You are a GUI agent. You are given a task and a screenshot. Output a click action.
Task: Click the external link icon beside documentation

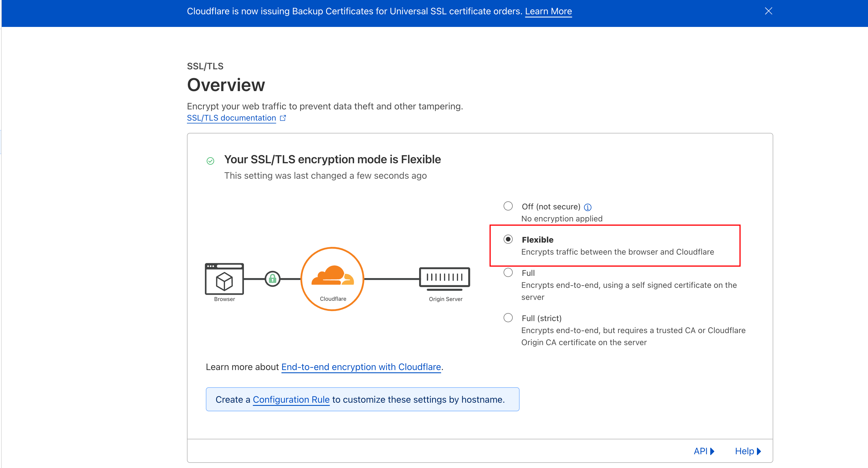pos(283,118)
